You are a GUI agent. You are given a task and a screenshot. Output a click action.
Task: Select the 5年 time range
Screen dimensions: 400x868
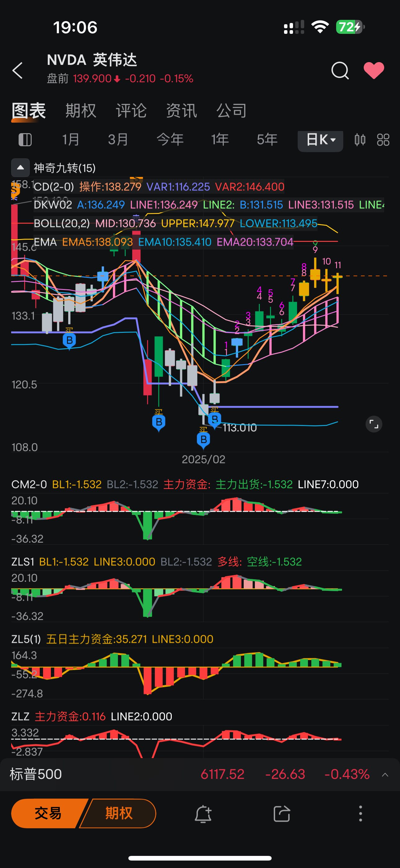coord(267,139)
